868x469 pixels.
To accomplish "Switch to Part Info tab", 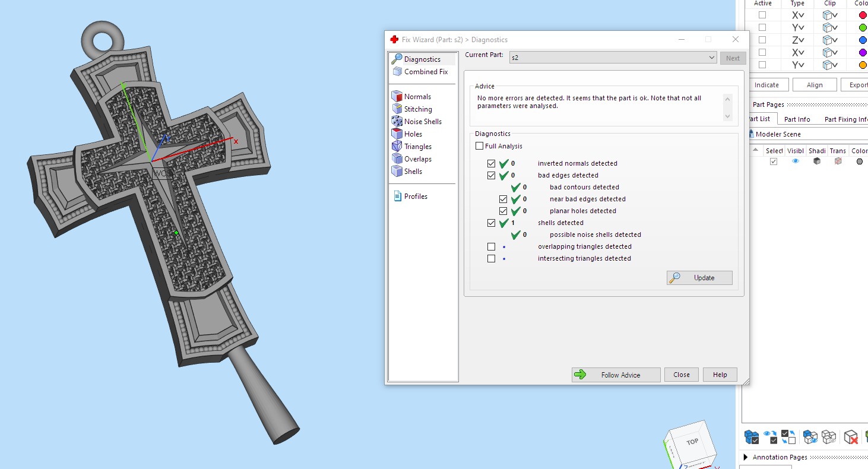I will (x=797, y=119).
